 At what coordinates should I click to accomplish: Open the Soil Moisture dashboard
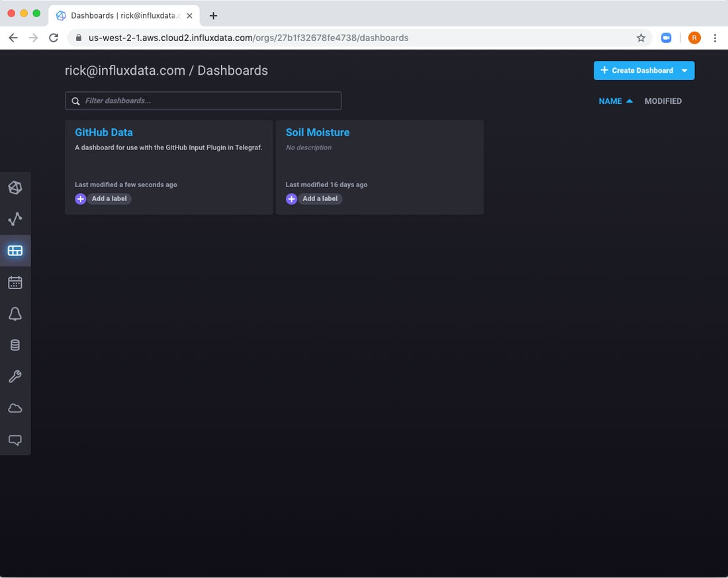click(317, 132)
